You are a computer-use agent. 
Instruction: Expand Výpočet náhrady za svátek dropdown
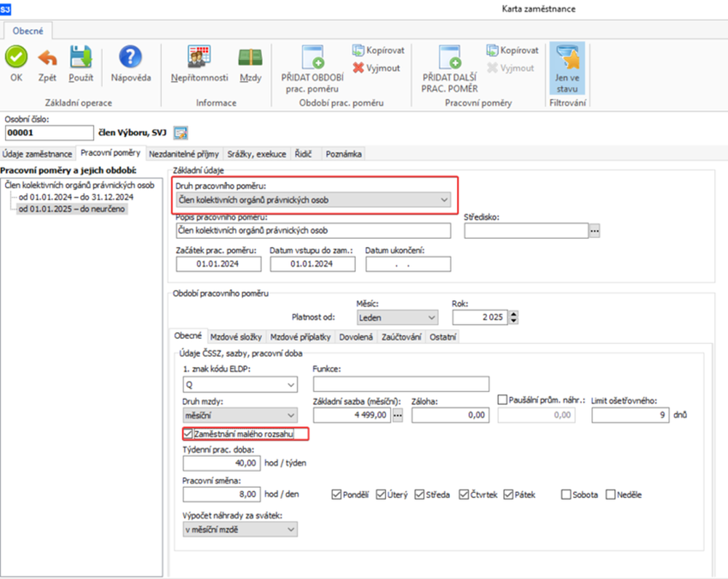(x=290, y=529)
